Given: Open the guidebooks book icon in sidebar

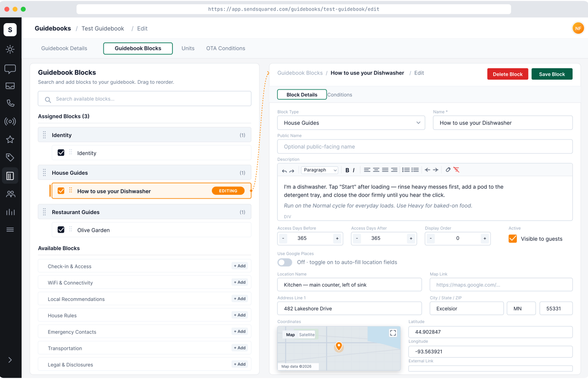Looking at the screenshot, I should pos(10,176).
